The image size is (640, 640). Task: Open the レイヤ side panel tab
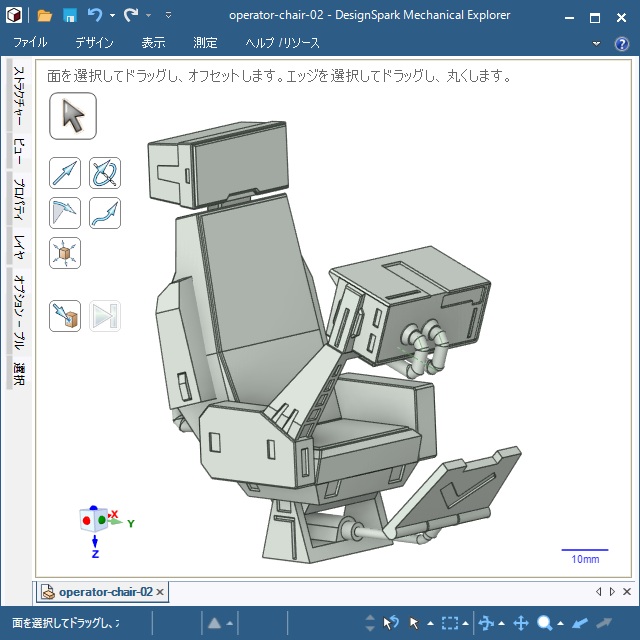[x=19, y=247]
